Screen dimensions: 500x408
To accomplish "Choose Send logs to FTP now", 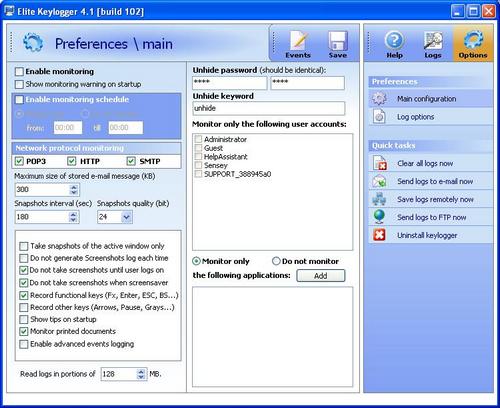I will 430,217.
